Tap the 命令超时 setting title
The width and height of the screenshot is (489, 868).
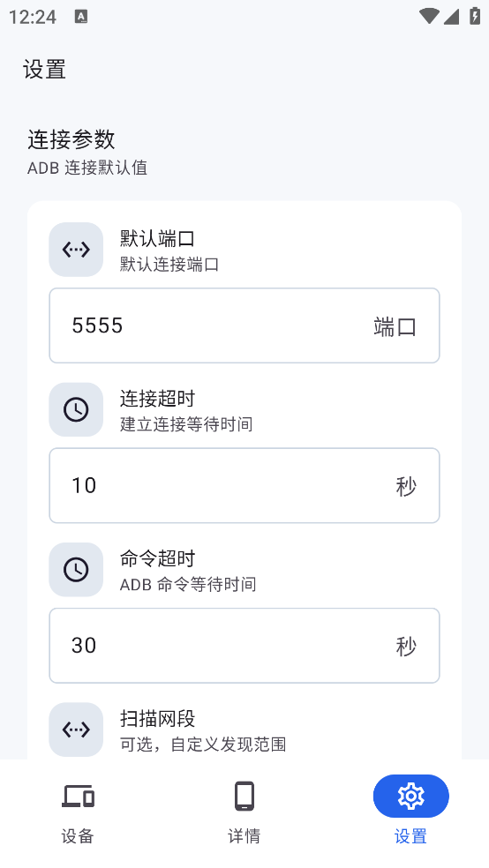tap(158, 559)
